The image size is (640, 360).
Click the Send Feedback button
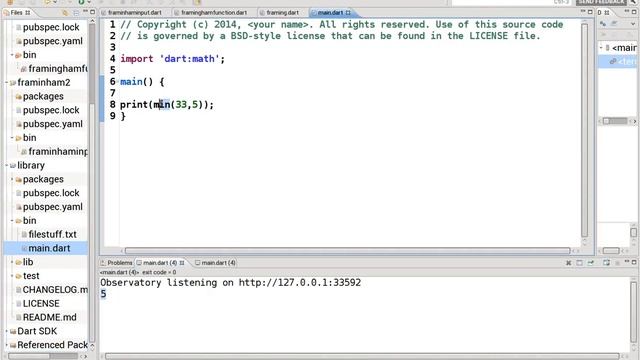(601, 2)
